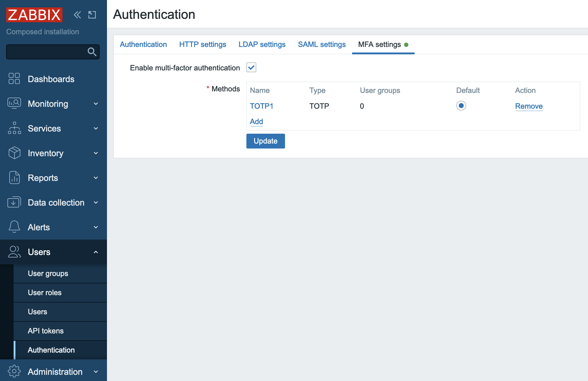588x381 pixels.
Task: Click the Data collection sidebar icon
Action: (x=14, y=202)
